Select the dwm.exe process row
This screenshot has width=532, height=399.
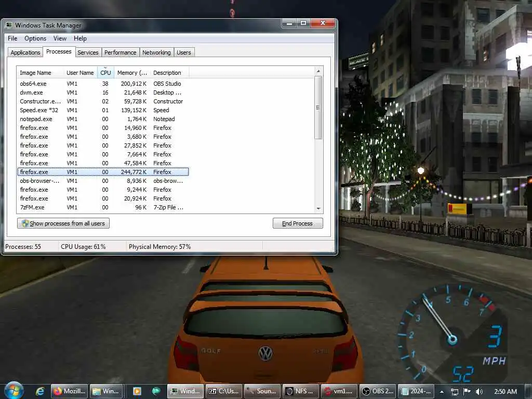[103, 92]
